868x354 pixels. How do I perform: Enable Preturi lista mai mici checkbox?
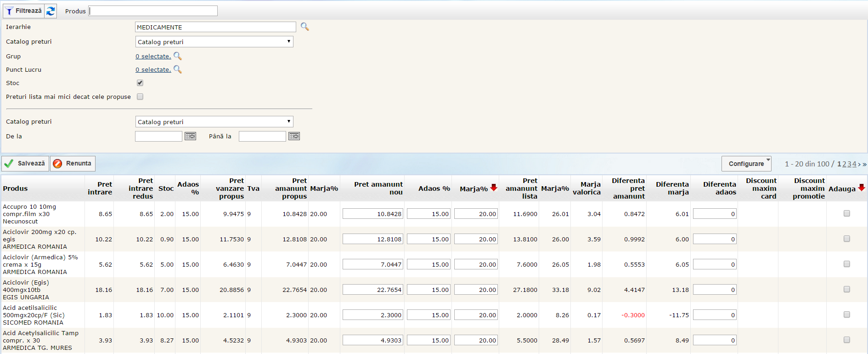[x=140, y=97]
